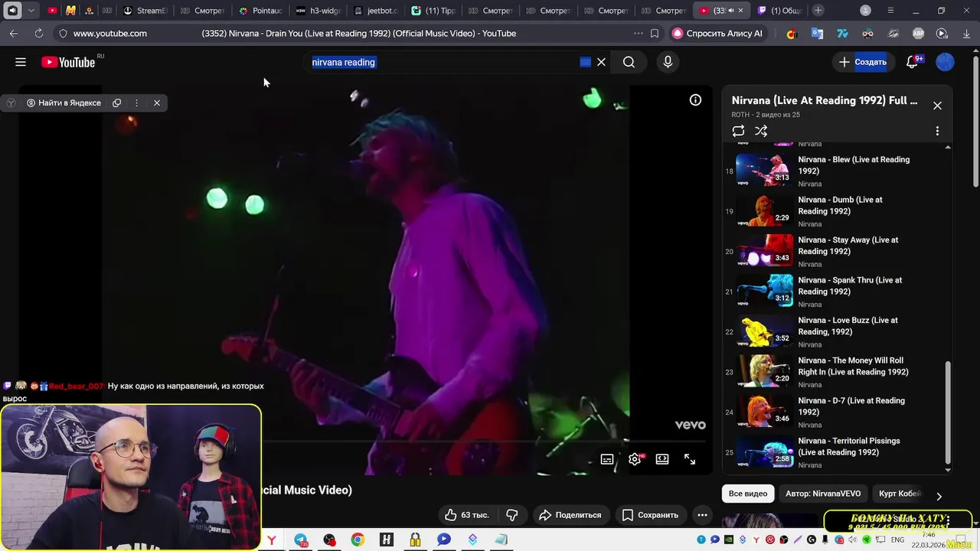Reload the page
The image size is (980, 551).
[x=38, y=33]
